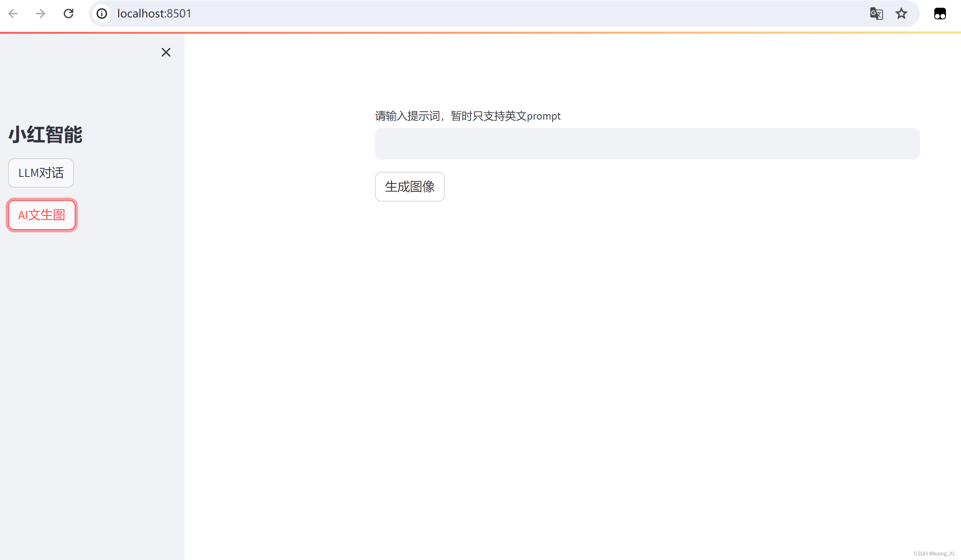Click the black extension icon at far right
961x560 pixels.
[x=940, y=14]
